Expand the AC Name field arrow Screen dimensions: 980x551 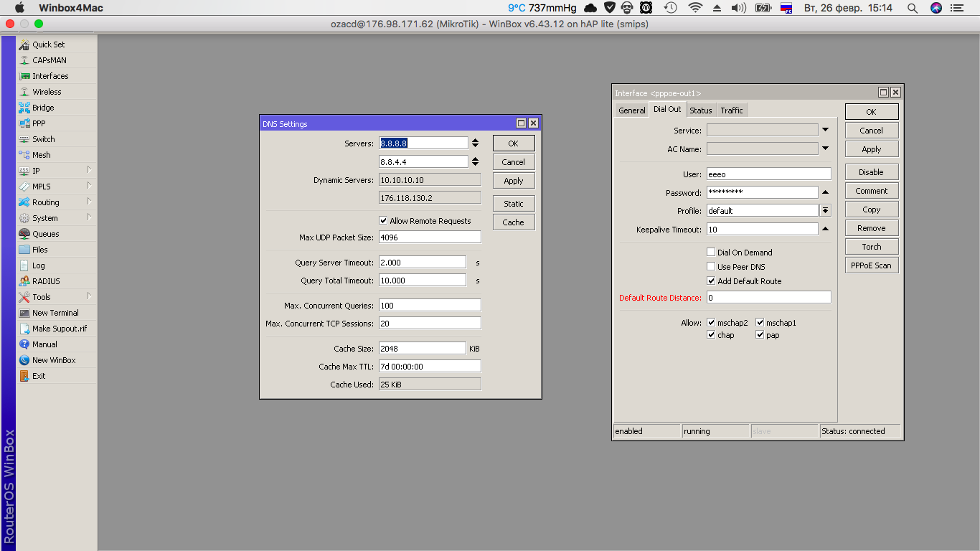826,149
